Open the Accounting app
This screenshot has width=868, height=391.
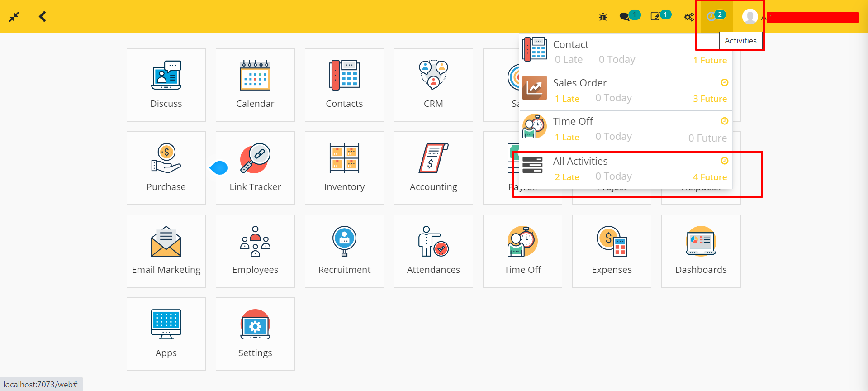point(433,168)
